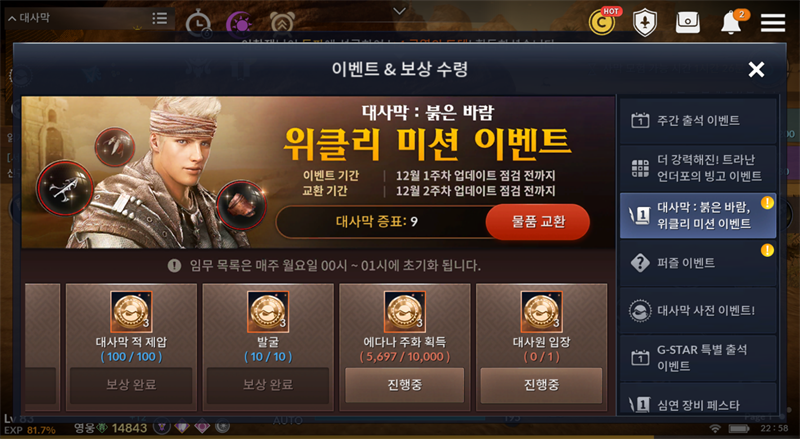Open the stopwatch timer icon
Viewport: 800px width, 439px height.
pos(198,24)
